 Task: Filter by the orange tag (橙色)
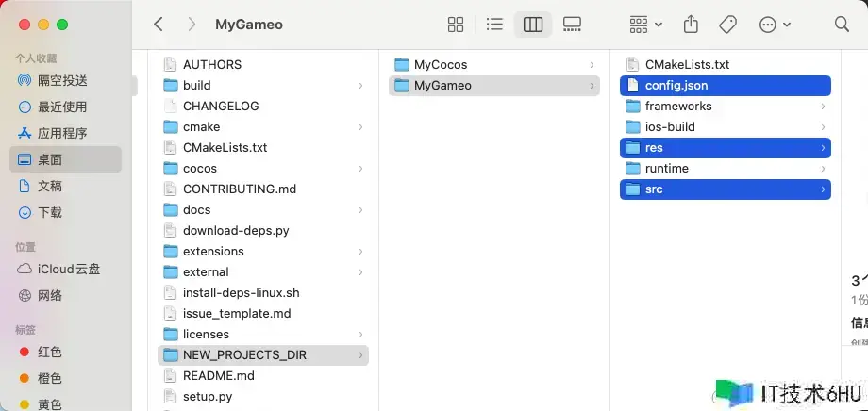point(65,378)
